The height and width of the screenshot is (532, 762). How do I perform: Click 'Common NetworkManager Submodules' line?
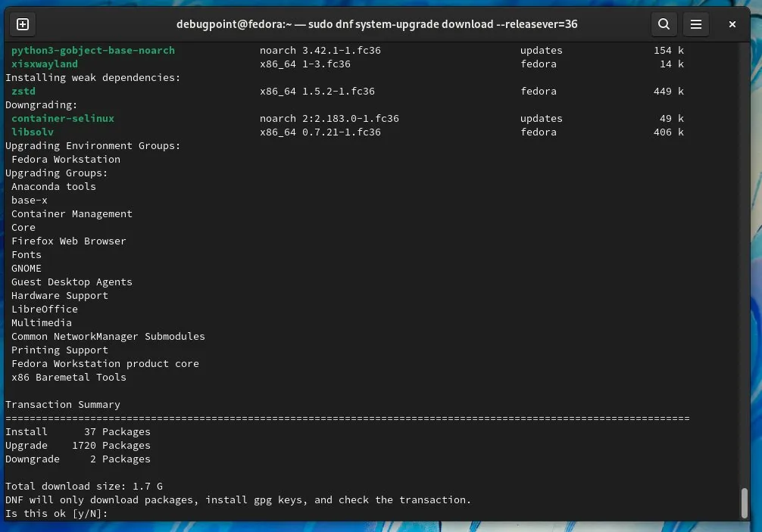tap(108, 337)
